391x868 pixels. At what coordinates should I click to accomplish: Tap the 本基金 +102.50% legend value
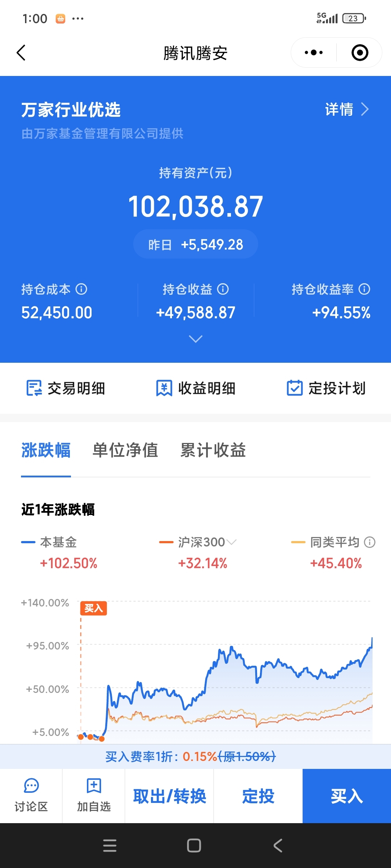coord(69,563)
